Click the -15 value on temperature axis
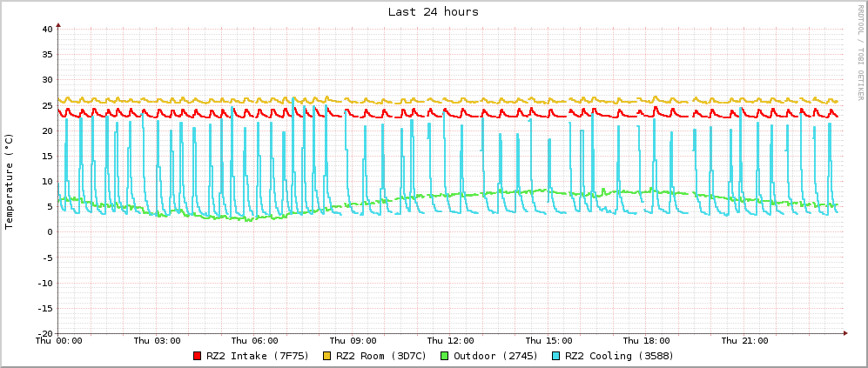 44,308
